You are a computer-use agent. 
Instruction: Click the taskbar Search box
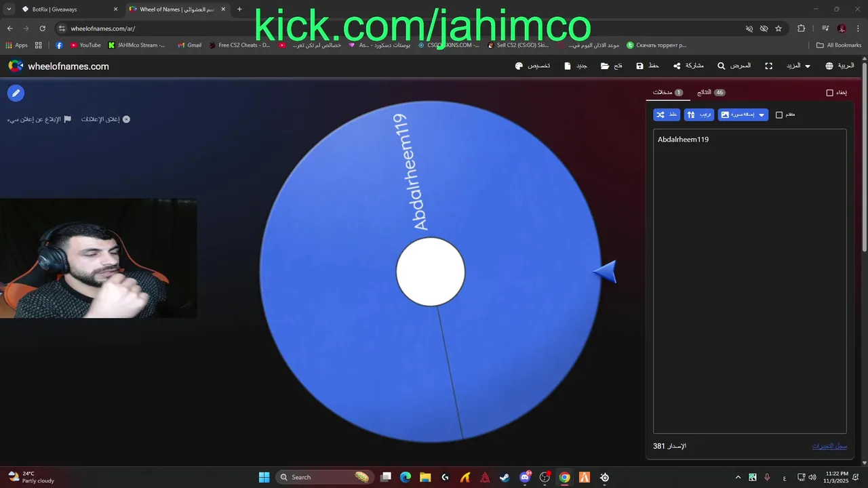point(324,477)
